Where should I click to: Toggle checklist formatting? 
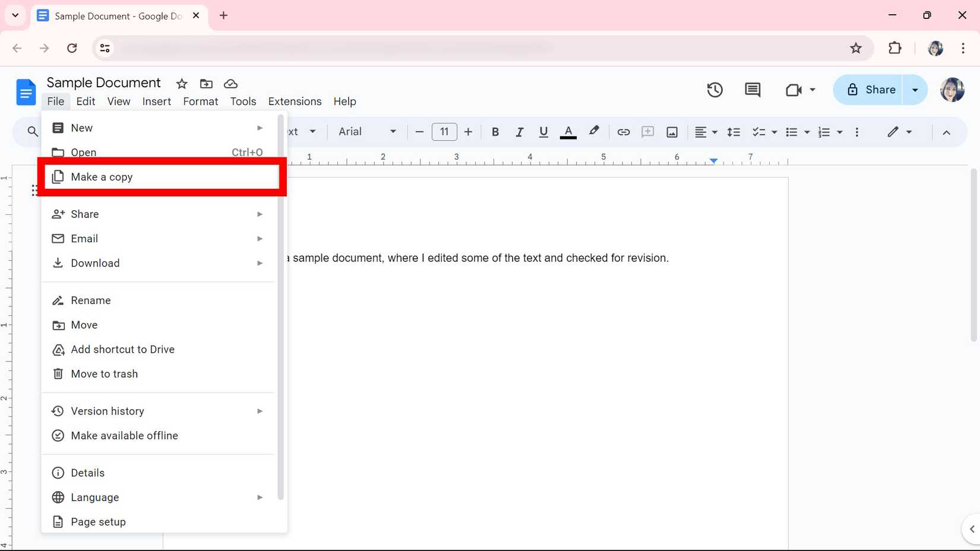point(759,132)
